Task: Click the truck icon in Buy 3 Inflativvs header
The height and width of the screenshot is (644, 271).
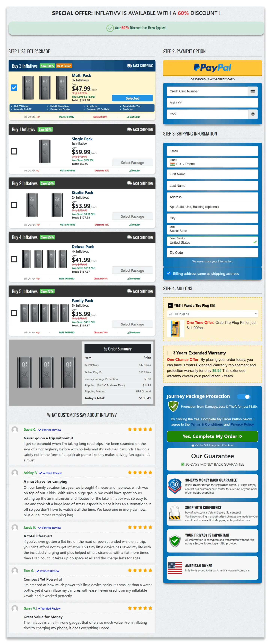Action: pyautogui.click(x=130, y=66)
